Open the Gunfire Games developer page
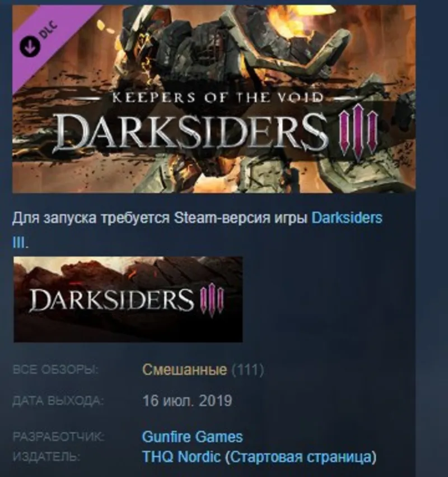Screen dimensions: 448x477 coord(193,437)
